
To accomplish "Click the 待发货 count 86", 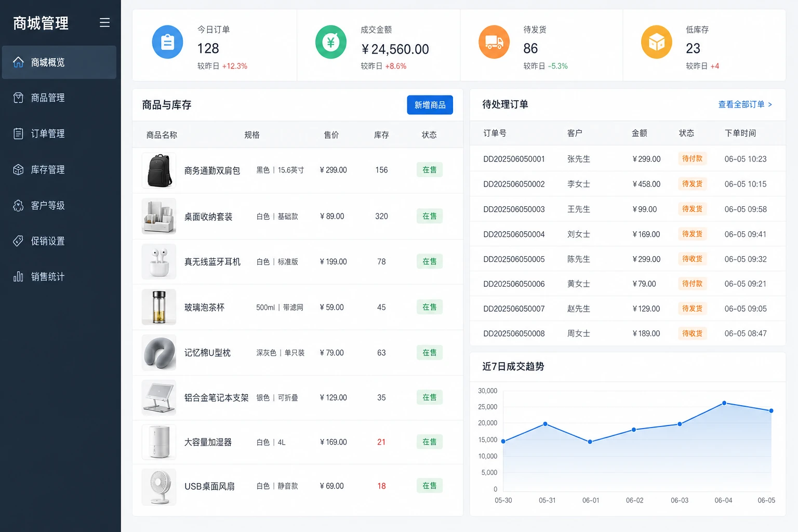I will (x=530, y=48).
